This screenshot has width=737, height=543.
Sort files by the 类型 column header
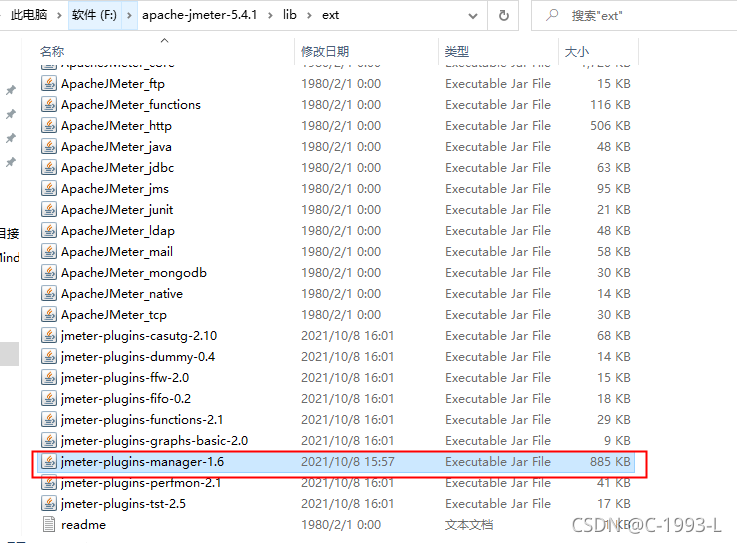point(457,51)
